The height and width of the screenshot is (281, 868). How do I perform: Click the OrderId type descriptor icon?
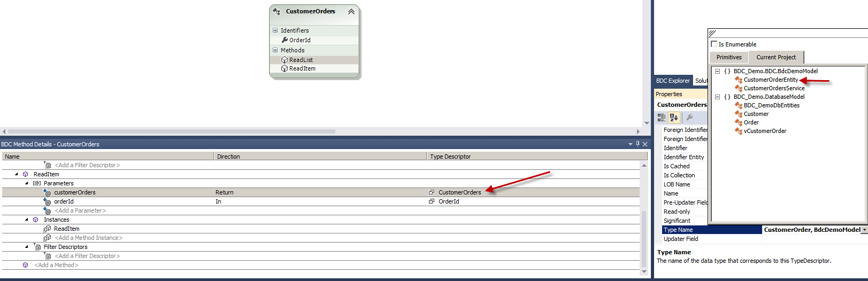(432, 201)
